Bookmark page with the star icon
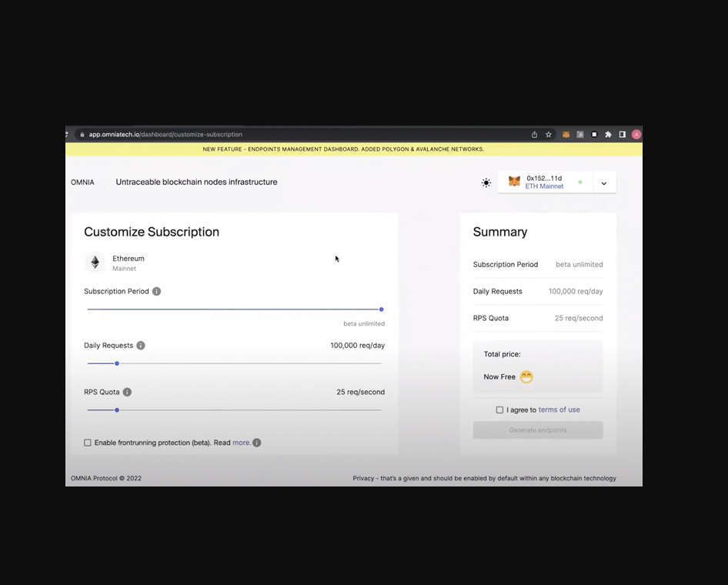 (549, 135)
